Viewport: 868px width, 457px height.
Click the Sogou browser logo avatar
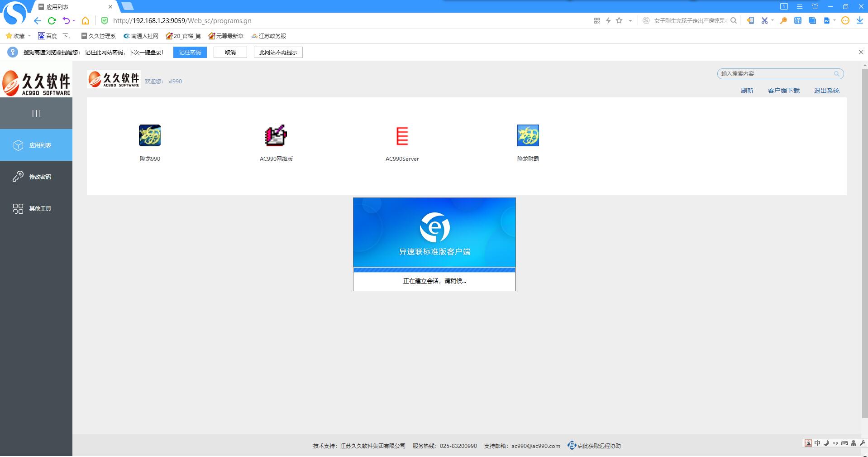[14, 13]
